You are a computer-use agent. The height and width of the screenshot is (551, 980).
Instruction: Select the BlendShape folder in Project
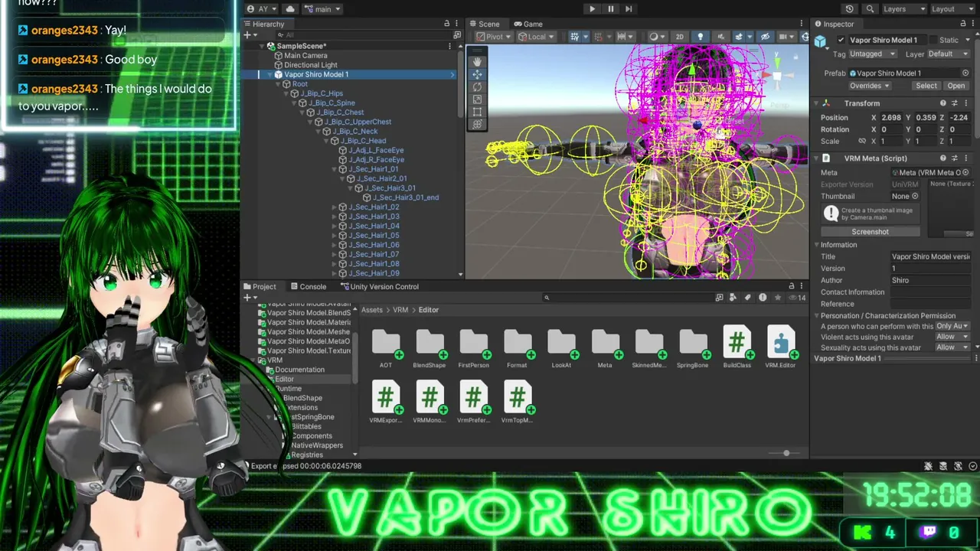pyautogui.click(x=430, y=349)
